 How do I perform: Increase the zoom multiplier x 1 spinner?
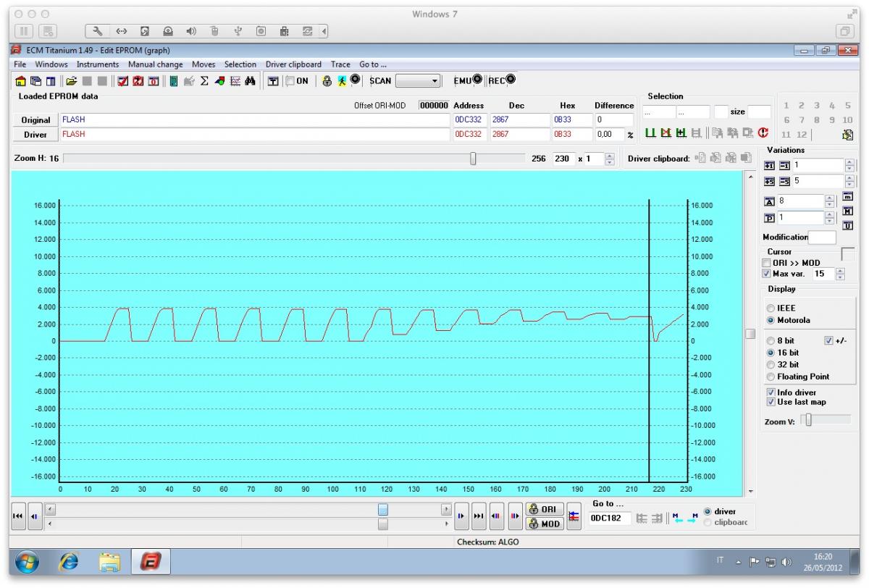pos(610,156)
